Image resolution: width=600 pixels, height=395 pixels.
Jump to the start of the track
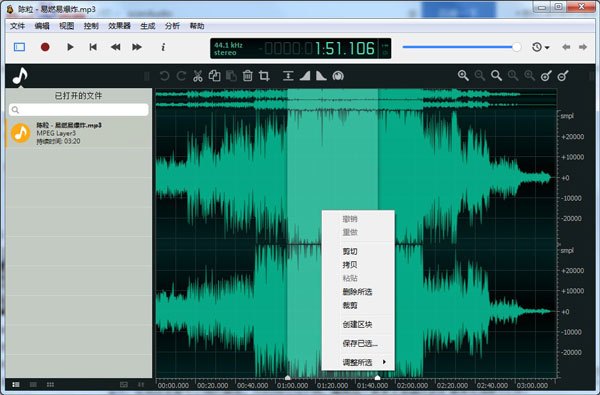click(93, 47)
